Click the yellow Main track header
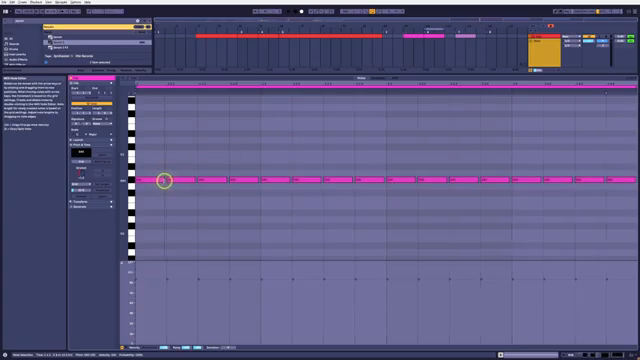 click(544, 53)
